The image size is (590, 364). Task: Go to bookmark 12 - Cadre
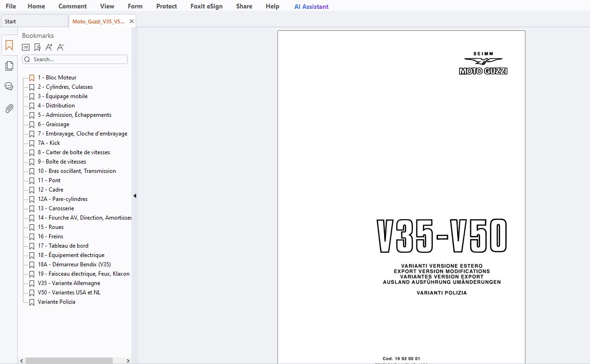(51, 190)
